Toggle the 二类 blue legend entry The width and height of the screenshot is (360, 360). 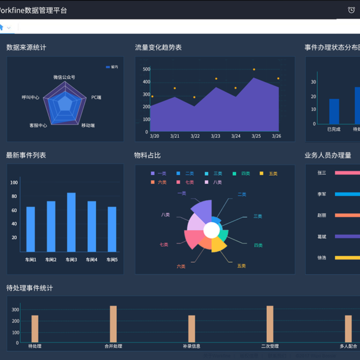(185, 173)
